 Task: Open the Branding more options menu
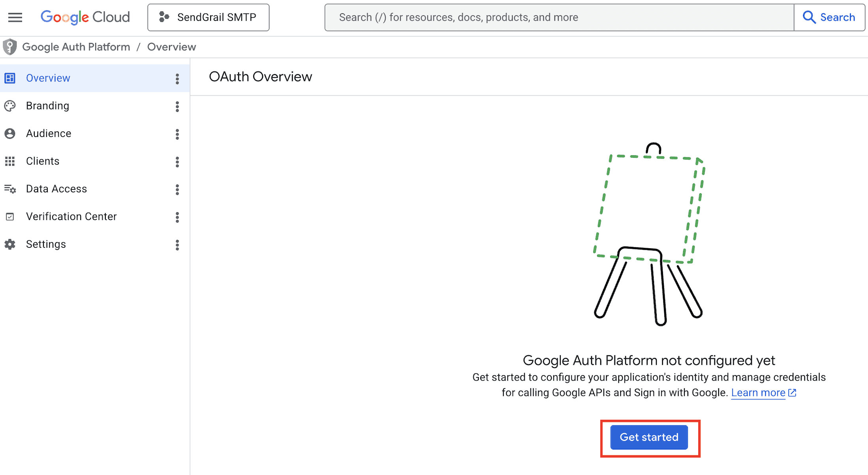coord(177,106)
